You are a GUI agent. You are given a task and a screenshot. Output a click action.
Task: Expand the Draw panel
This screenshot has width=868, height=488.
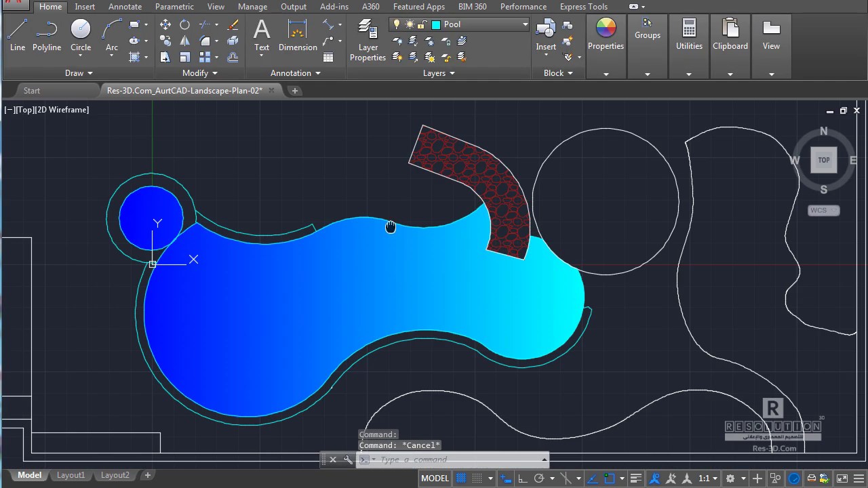point(79,73)
